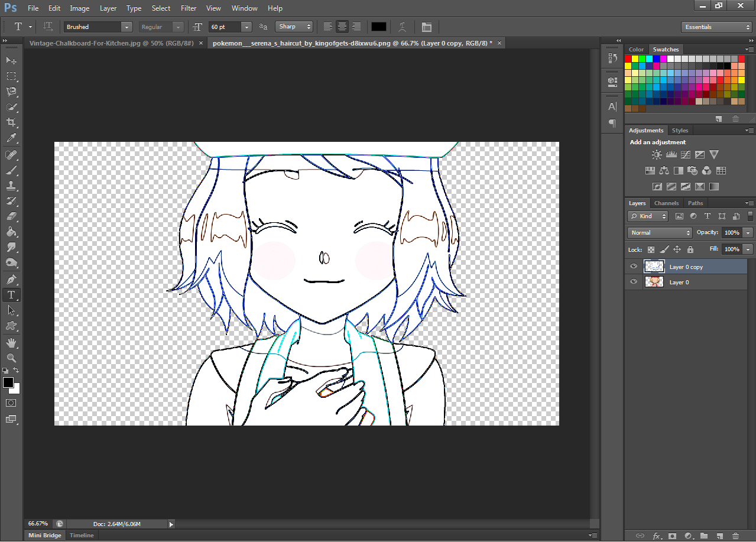Left align text button
756x542 pixels.
point(328,27)
